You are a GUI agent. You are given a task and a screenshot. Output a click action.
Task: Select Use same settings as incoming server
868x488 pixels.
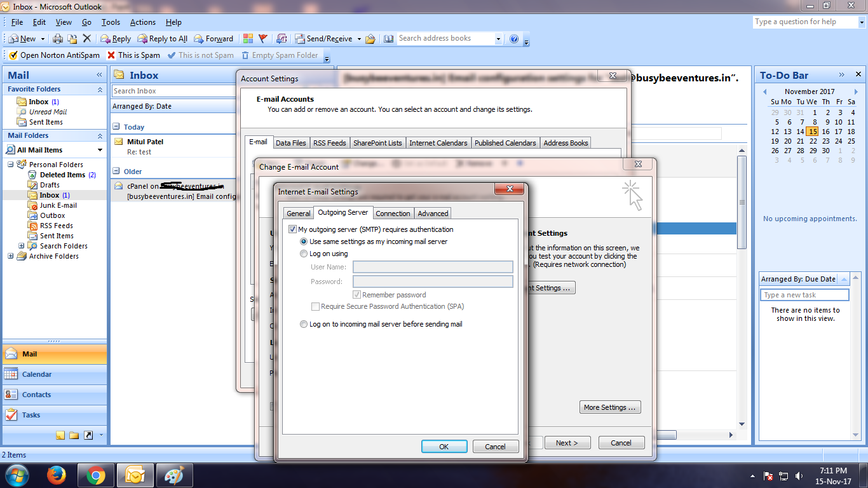(x=304, y=241)
